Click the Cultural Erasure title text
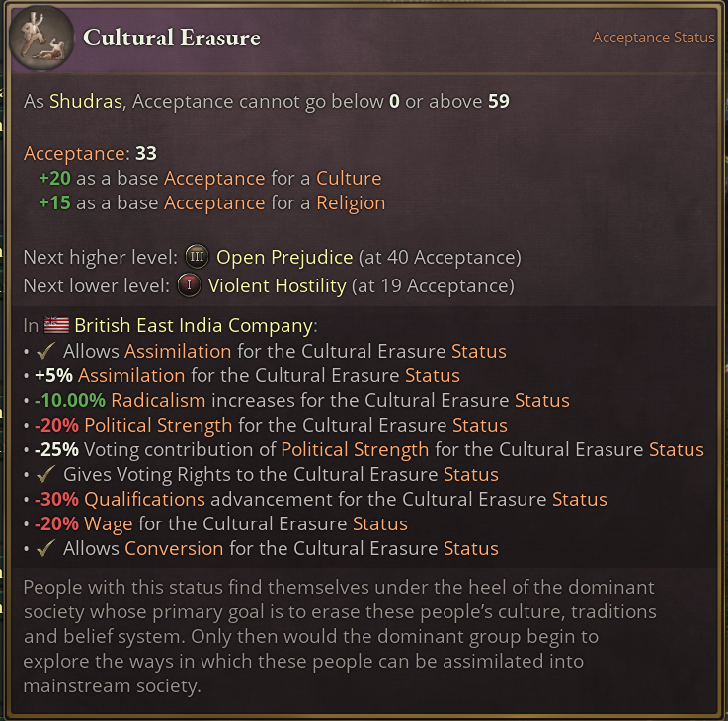 tap(172, 39)
